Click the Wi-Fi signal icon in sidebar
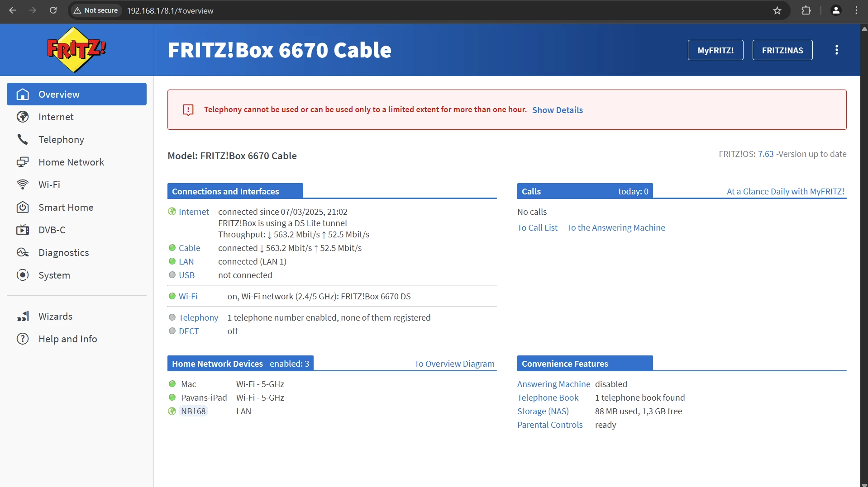The height and width of the screenshot is (487, 868). (x=23, y=184)
